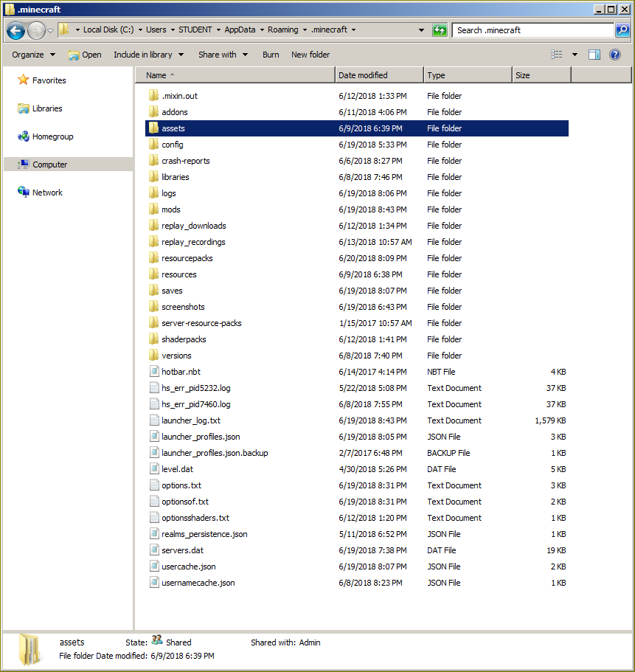Select the logs folder icon
635x672 pixels.
click(154, 193)
